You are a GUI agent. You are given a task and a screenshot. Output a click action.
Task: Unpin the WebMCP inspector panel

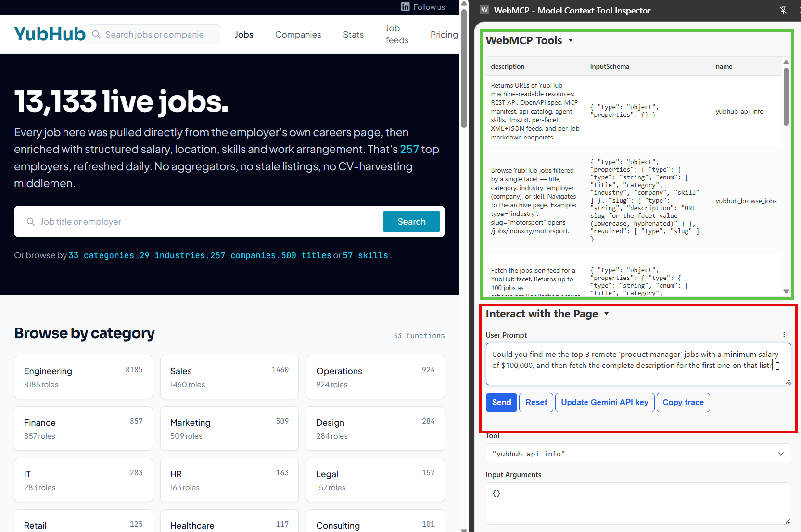(x=783, y=10)
